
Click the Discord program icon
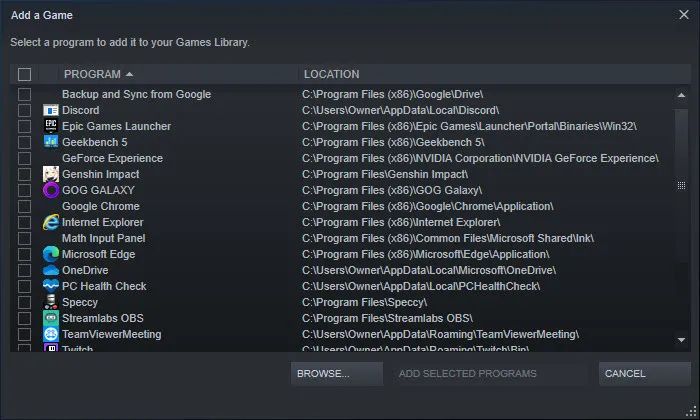click(x=51, y=110)
